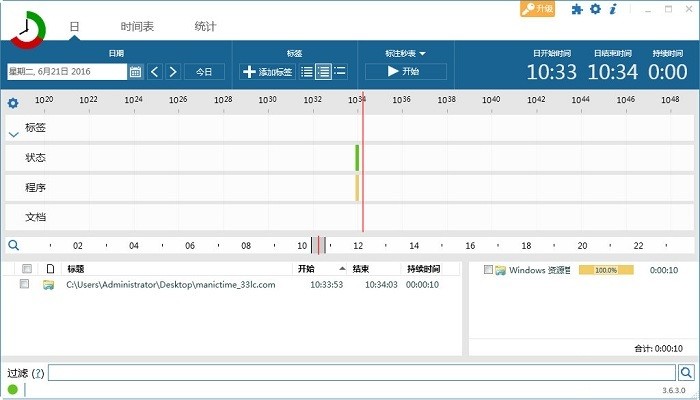Check the Windows 资源管理器 checkbox

[488, 270]
